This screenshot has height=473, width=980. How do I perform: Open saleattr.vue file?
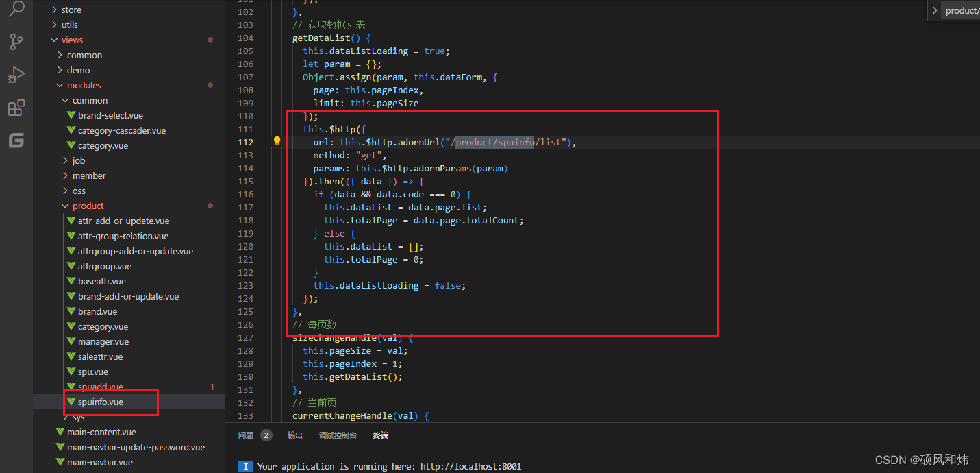100,356
